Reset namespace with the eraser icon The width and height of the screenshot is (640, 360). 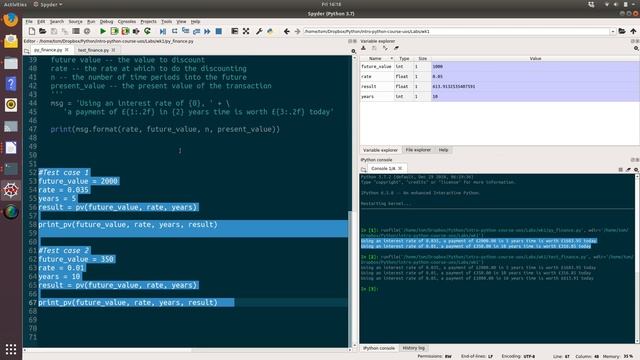point(396,48)
